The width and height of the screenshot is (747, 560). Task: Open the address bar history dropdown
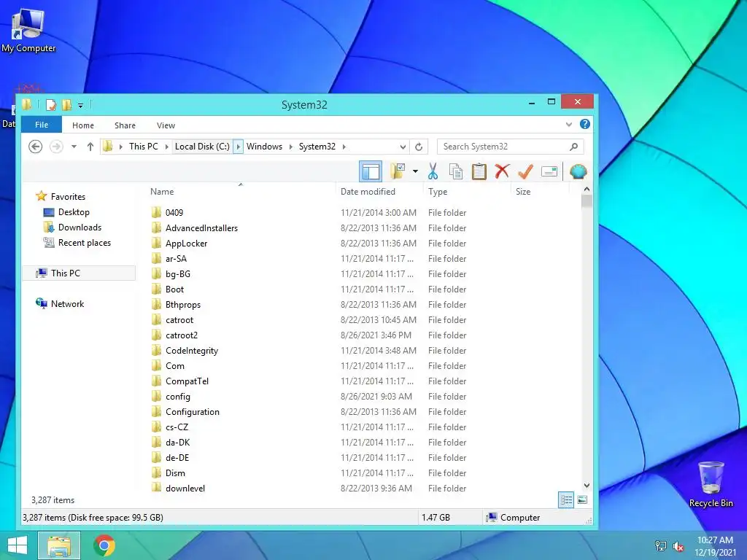pos(403,147)
